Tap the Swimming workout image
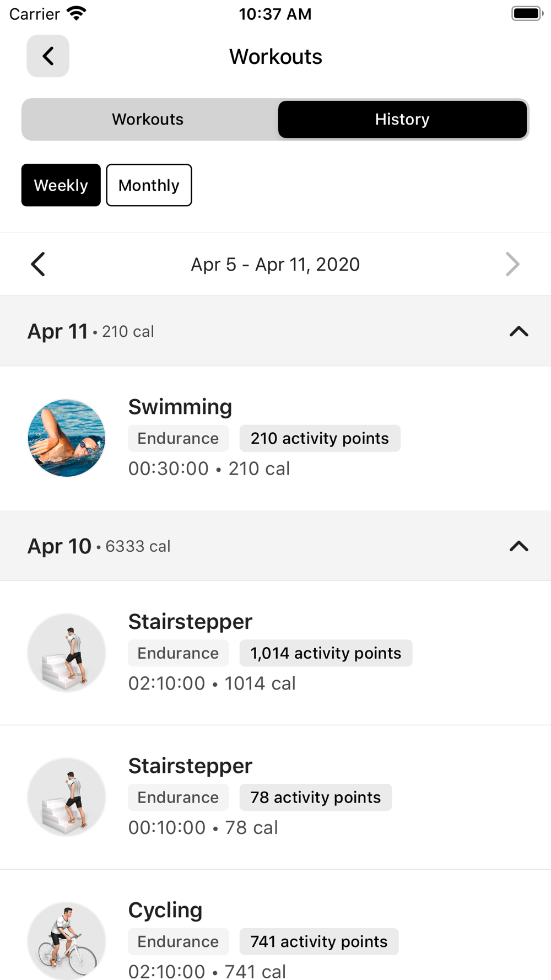Screen dimensions: 551x980 [x=67, y=438]
